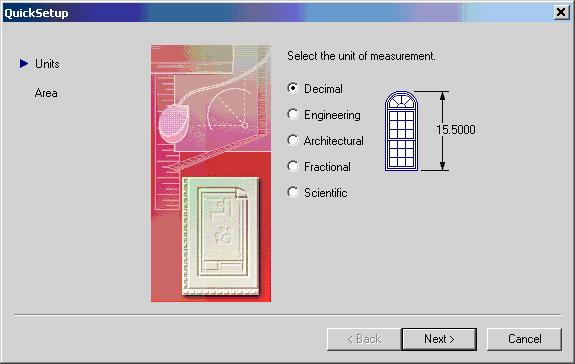Click the blueprint sheet illustration in the banner
The width and height of the screenshot is (575, 364).
click(221, 236)
